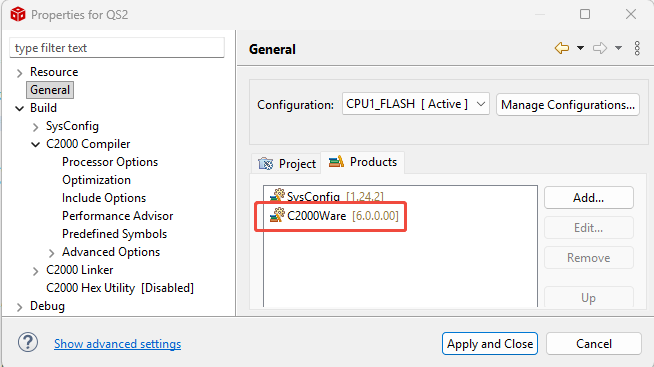Select the SysConfig product icon in list
This screenshot has width=654, height=367.
[x=277, y=196]
